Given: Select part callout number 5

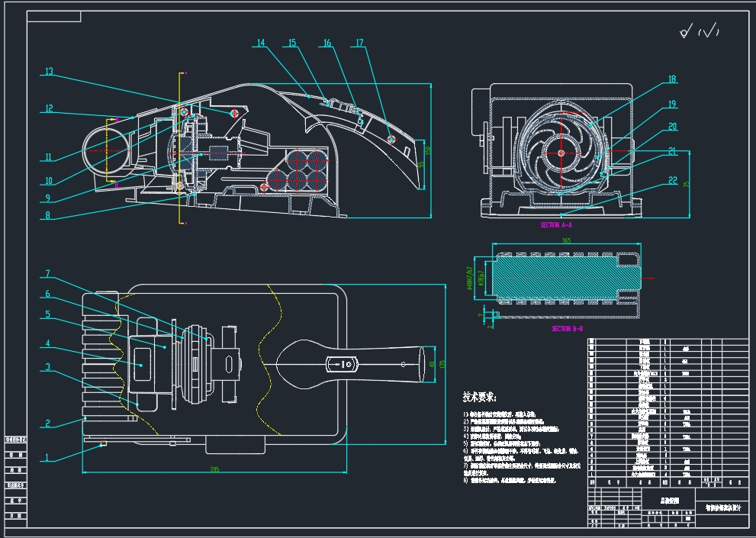Looking at the screenshot, I should click(x=47, y=314).
